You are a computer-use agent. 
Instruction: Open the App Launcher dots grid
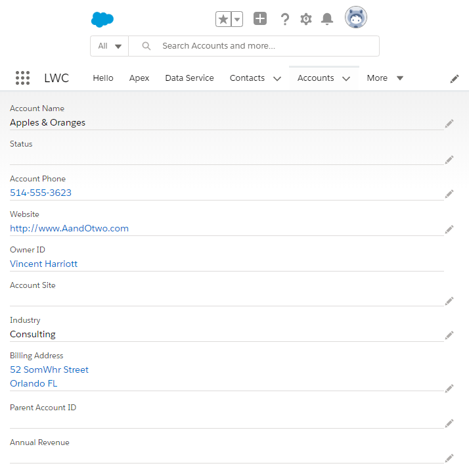[22, 78]
